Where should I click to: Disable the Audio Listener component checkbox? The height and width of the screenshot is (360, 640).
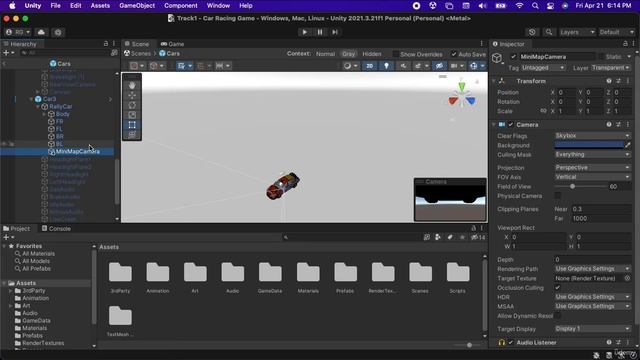[x=511, y=342]
